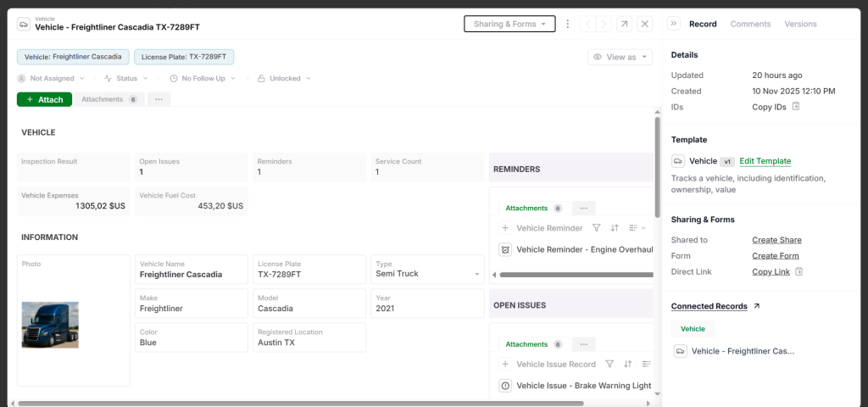This screenshot has width=868, height=407.
Task: Click the License Plate: TX-7289FT tag
Action: point(184,57)
